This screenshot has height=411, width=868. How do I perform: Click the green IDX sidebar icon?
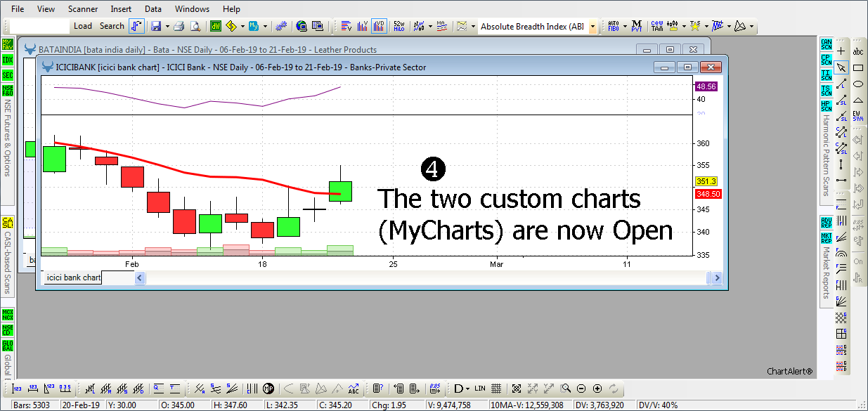[8, 60]
